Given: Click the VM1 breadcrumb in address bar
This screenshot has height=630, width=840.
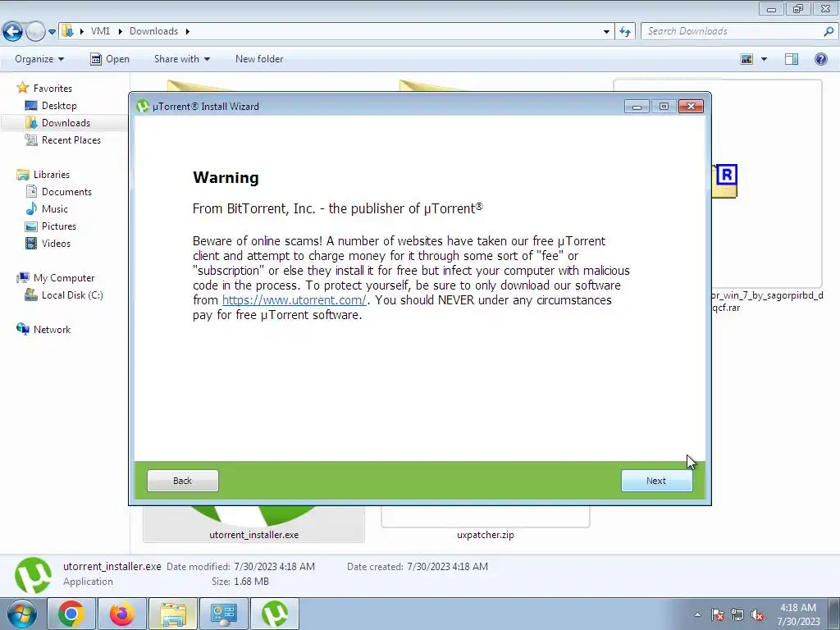Looking at the screenshot, I should 100,31.
